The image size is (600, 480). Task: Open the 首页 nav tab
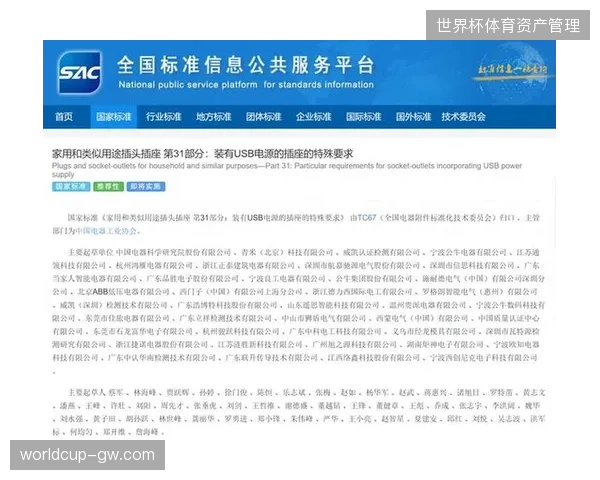click(x=64, y=117)
